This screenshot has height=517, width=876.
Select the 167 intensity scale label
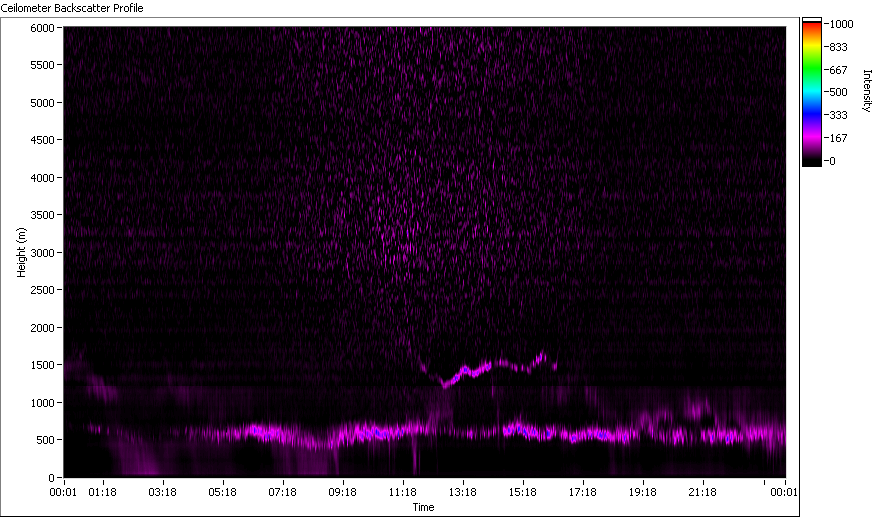[x=839, y=138]
